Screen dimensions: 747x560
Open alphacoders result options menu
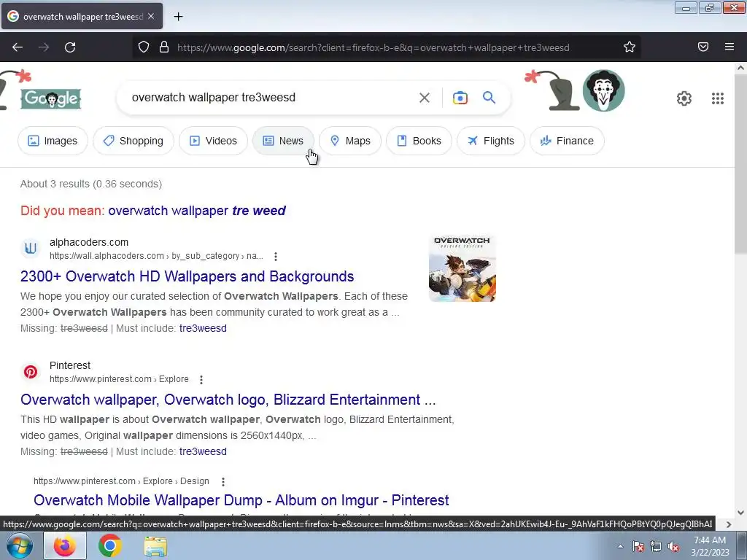[x=275, y=256]
